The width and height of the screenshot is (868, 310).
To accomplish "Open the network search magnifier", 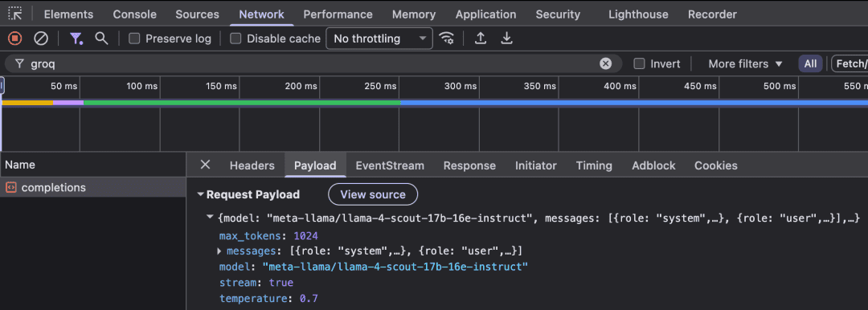I will (x=100, y=39).
